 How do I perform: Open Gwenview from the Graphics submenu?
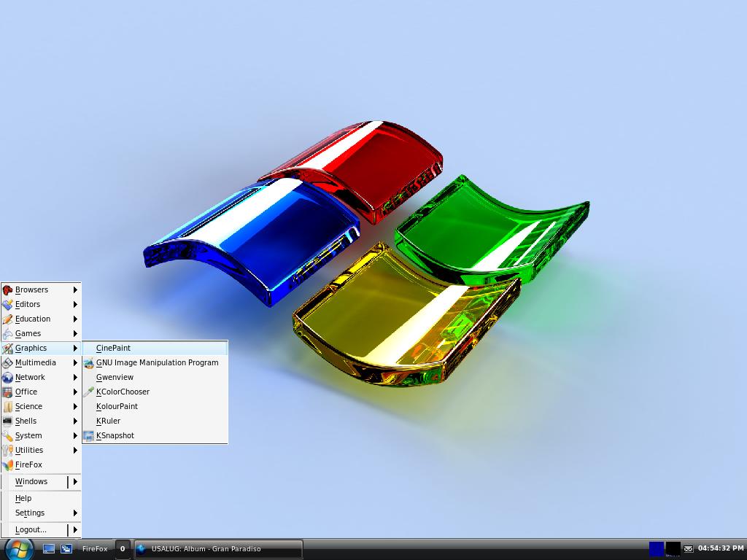point(155,377)
